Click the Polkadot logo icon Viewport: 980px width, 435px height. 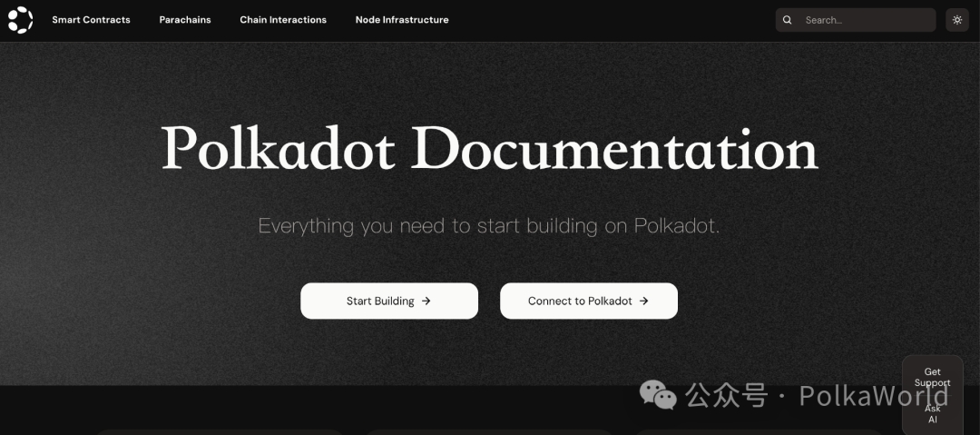click(x=20, y=20)
